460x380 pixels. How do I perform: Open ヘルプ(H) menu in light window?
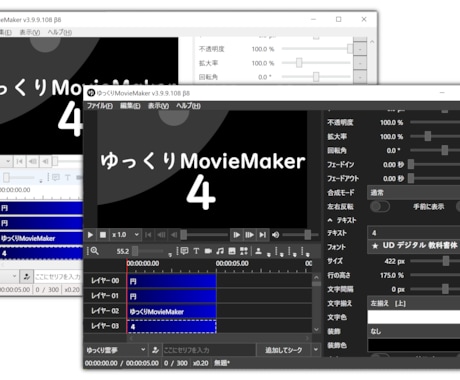pyautogui.click(x=60, y=32)
